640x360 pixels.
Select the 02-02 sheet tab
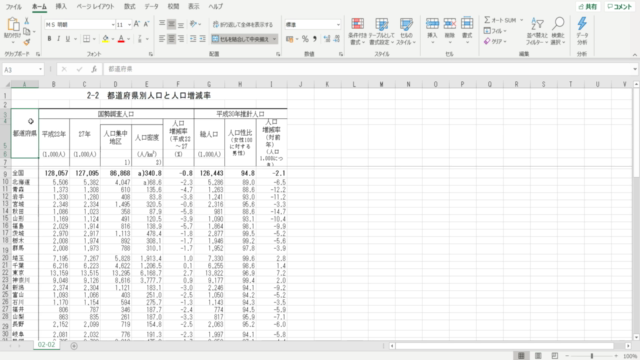point(46,345)
